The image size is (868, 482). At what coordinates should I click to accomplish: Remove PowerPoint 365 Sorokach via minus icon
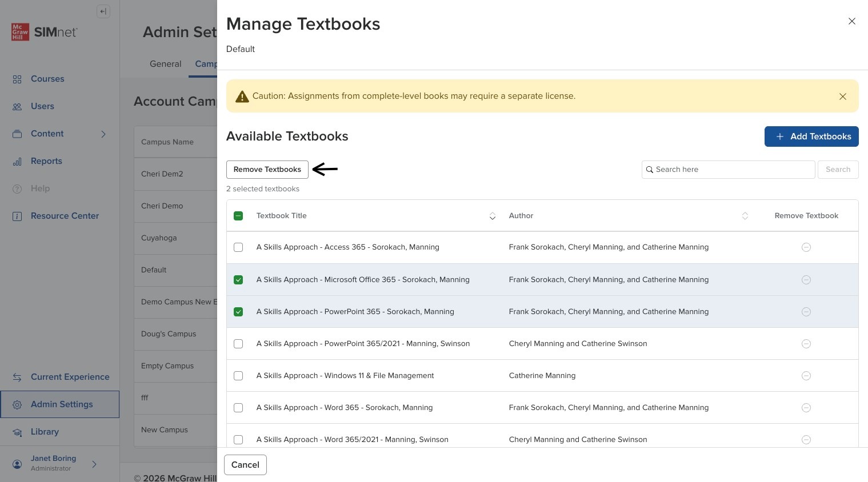[806, 312]
